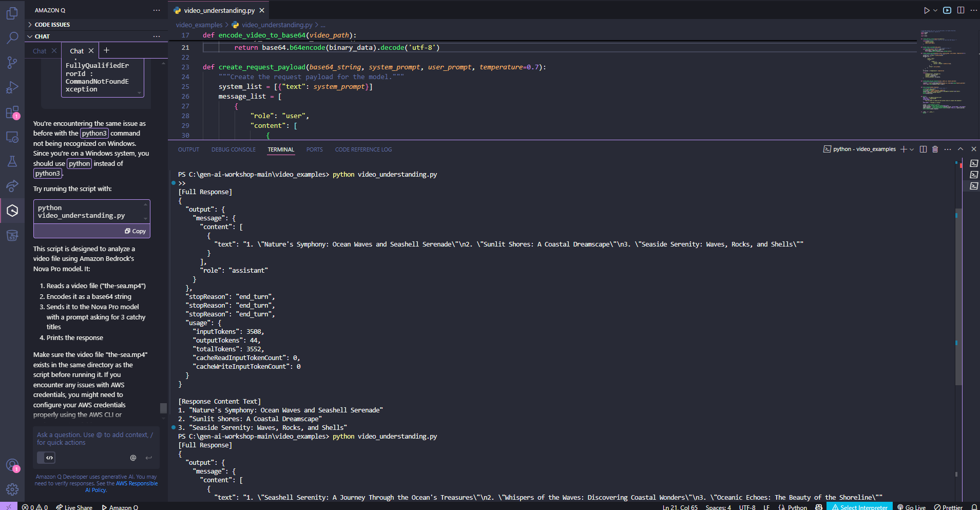
Task: Select the second terminal in terminal list
Action: pyautogui.click(x=974, y=175)
